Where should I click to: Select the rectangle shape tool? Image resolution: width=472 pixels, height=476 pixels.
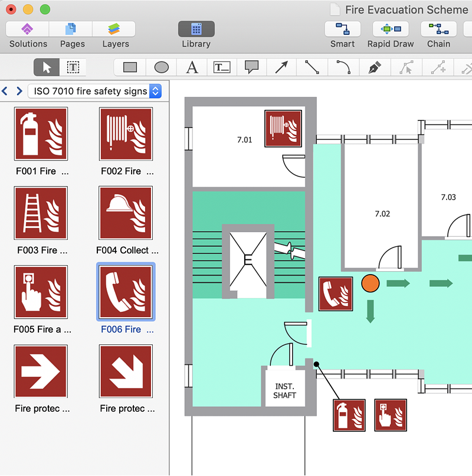pos(130,67)
